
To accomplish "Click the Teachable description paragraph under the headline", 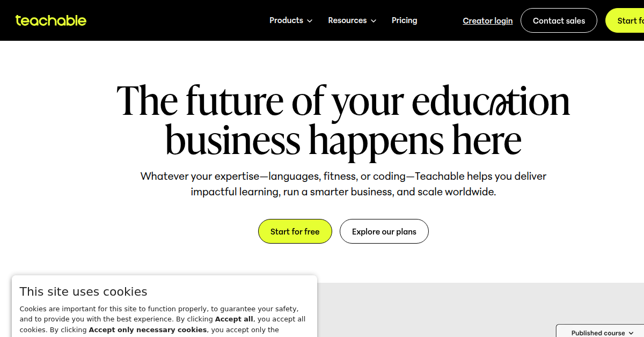I will click(x=343, y=184).
